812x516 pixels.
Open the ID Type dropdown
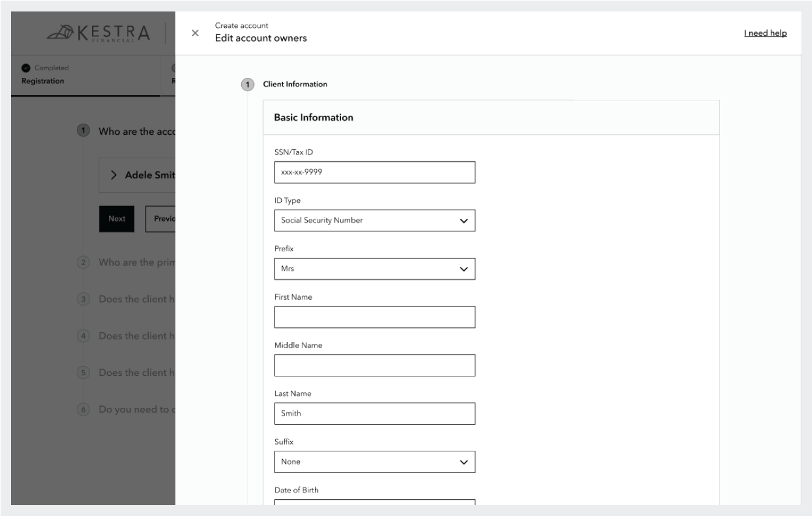[x=374, y=221]
